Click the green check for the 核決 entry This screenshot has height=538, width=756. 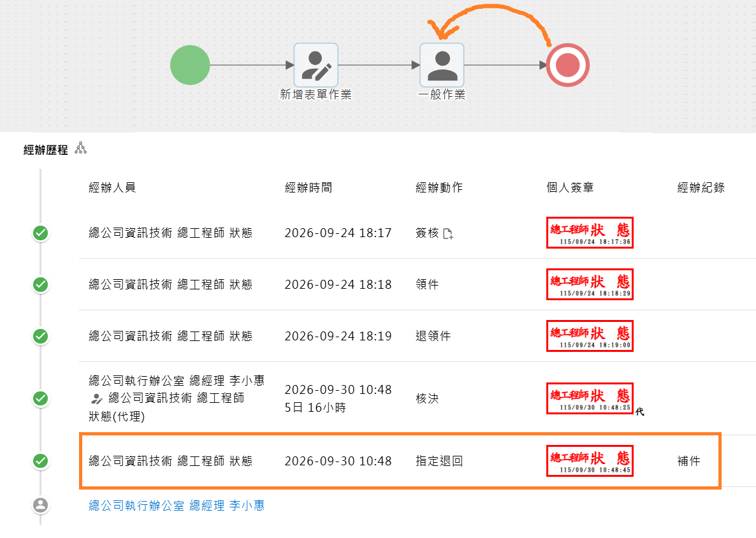[x=41, y=398]
